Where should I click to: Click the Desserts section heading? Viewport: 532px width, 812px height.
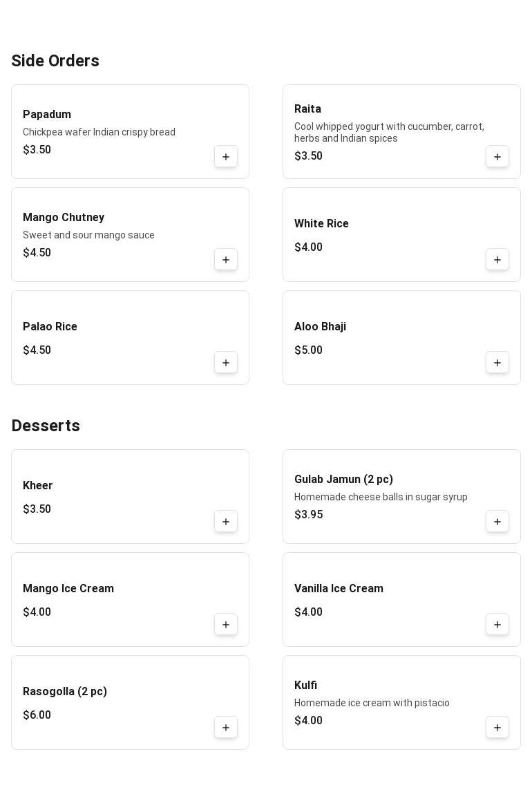46,426
